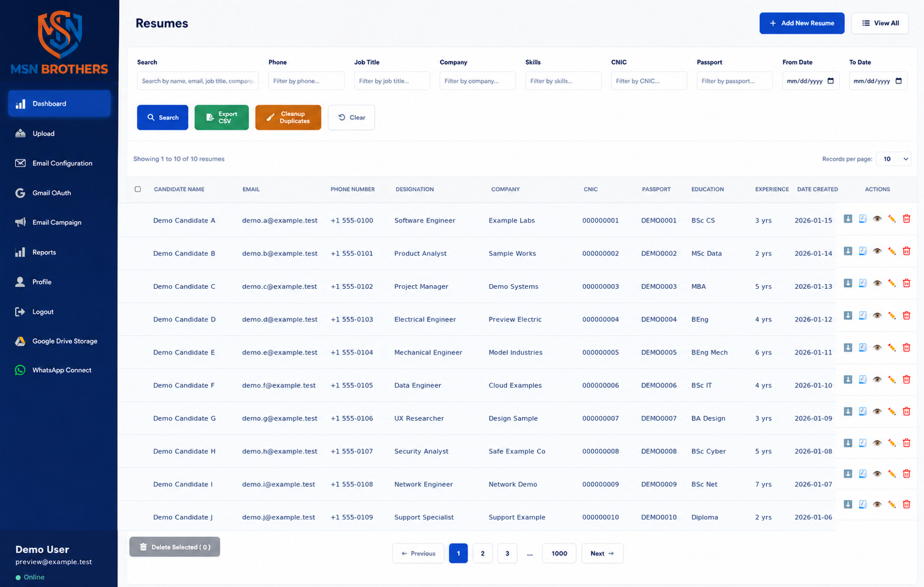
Task: Click Add New Resume button
Action: [802, 23]
